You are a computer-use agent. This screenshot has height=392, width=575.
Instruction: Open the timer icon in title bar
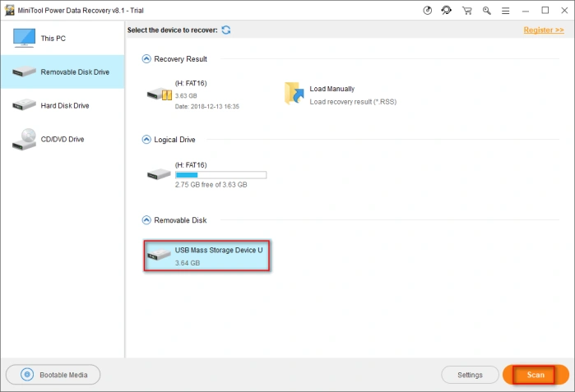point(427,11)
